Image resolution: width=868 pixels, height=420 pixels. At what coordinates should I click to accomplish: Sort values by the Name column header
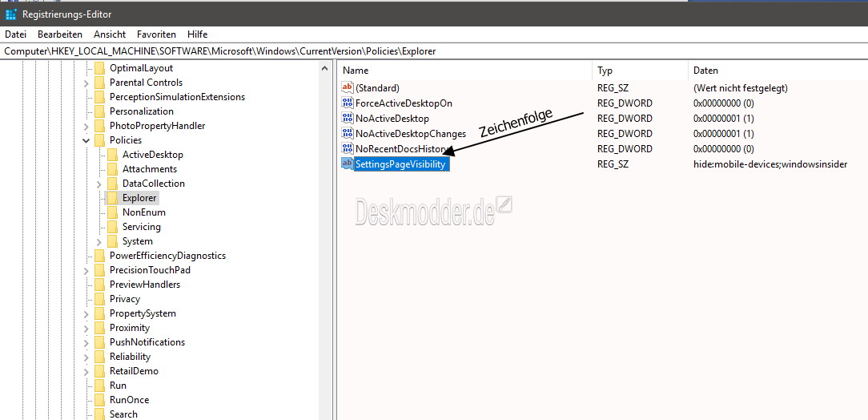[465, 71]
